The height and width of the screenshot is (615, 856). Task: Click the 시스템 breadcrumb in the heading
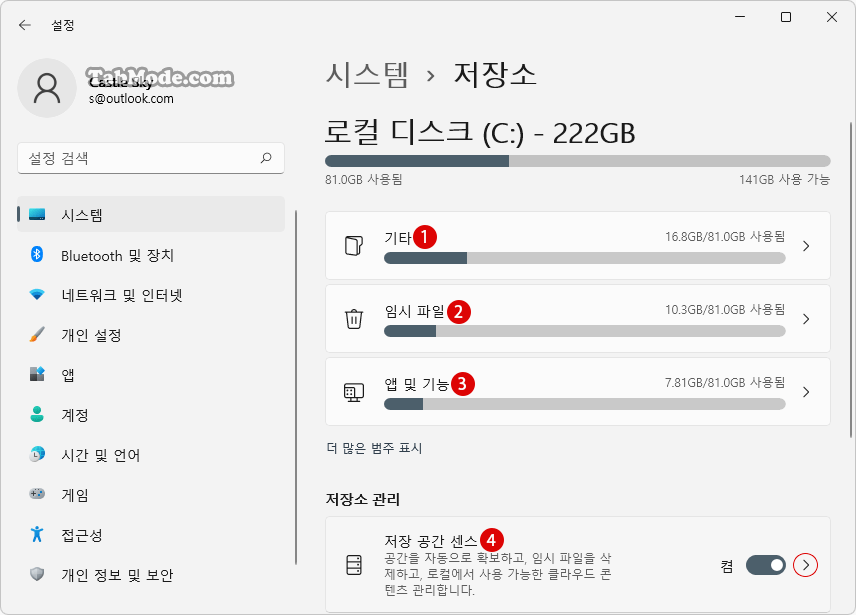click(367, 75)
